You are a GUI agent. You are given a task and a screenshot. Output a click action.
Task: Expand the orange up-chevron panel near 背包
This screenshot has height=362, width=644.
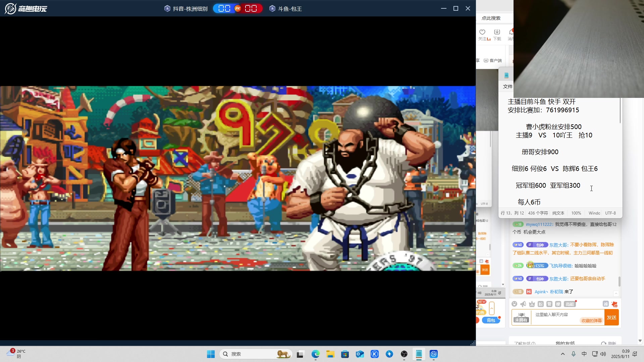click(x=492, y=308)
